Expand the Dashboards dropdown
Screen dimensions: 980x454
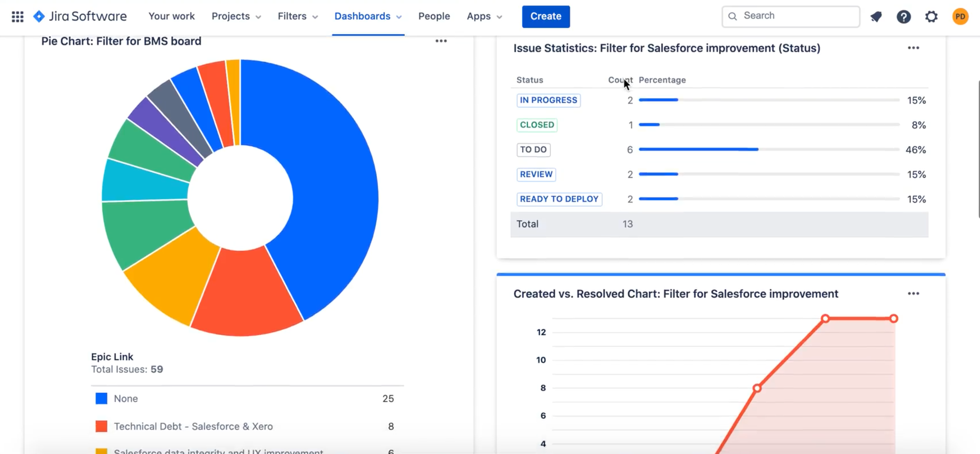pyautogui.click(x=368, y=16)
